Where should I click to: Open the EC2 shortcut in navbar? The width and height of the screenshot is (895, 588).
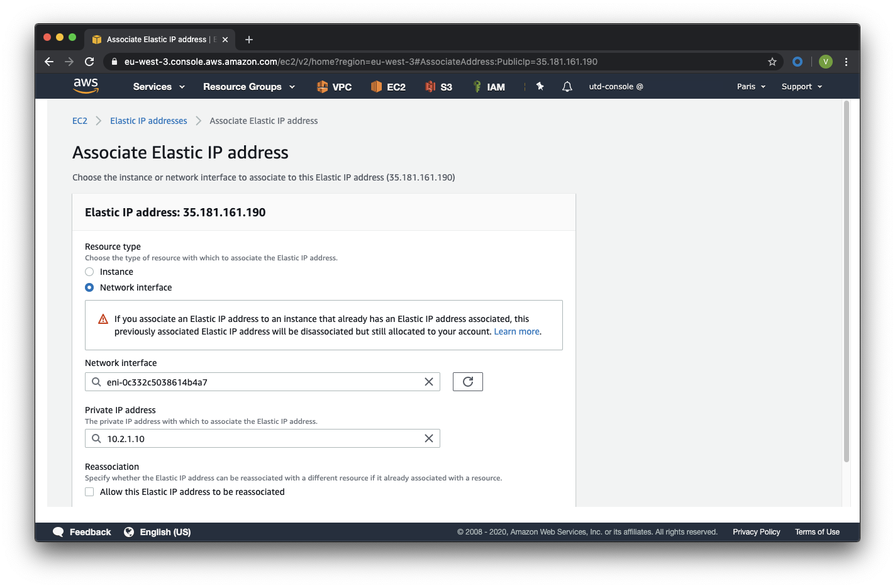[x=388, y=87]
